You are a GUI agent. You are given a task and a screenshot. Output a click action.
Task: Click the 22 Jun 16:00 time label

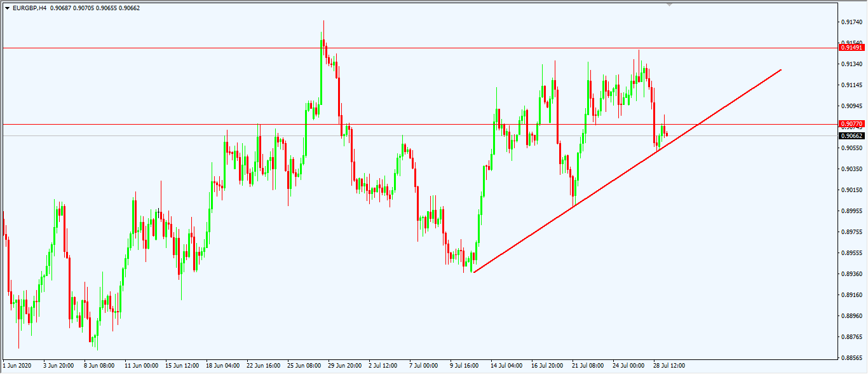(263, 366)
